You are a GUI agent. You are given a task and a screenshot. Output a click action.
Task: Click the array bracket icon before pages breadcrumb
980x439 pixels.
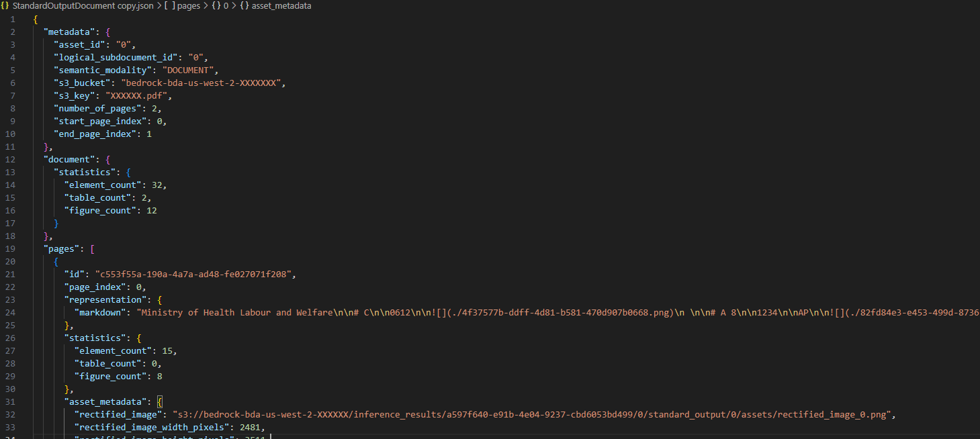[x=169, y=5]
